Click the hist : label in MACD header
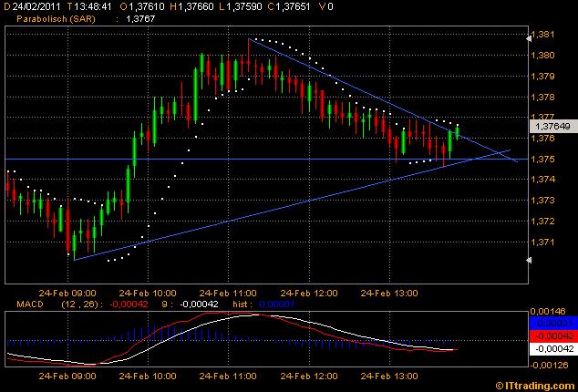Screen dimensions: 578x392 (x=243, y=304)
